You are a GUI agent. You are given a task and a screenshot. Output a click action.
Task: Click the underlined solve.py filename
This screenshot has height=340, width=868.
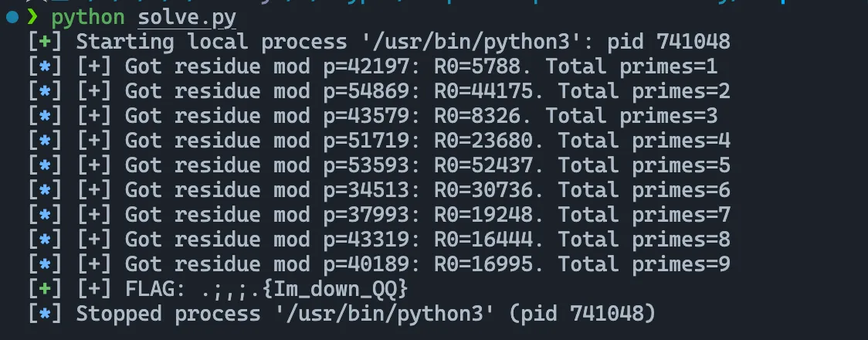point(187,19)
